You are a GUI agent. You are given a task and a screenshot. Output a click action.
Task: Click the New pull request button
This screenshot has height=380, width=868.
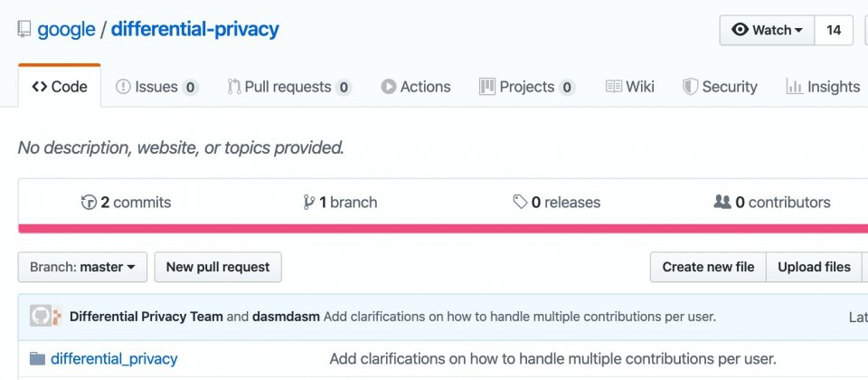(218, 267)
